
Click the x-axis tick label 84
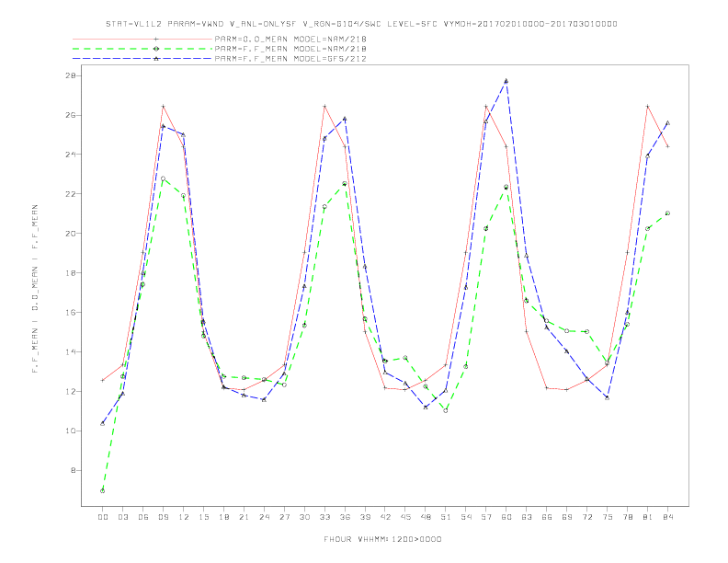pyautogui.click(x=667, y=517)
